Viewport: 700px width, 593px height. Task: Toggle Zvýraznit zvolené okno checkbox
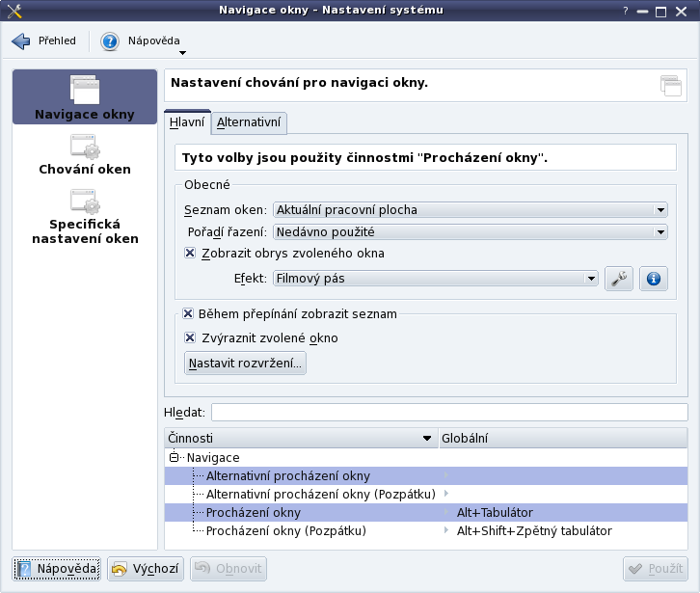pos(190,337)
